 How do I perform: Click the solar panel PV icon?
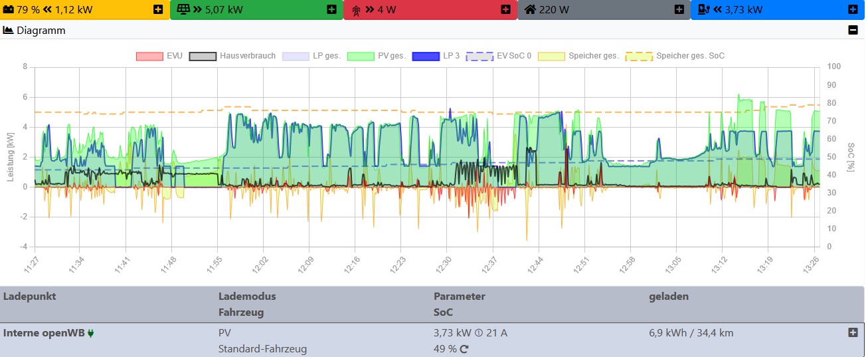pyautogui.click(x=183, y=9)
